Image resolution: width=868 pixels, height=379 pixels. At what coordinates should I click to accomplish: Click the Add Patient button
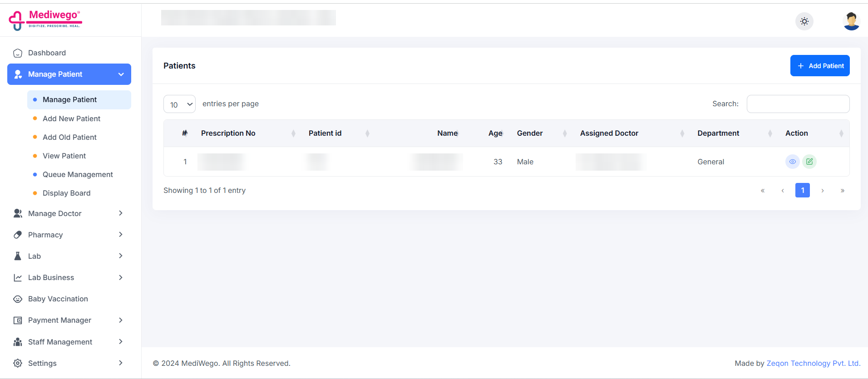[x=820, y=66]
